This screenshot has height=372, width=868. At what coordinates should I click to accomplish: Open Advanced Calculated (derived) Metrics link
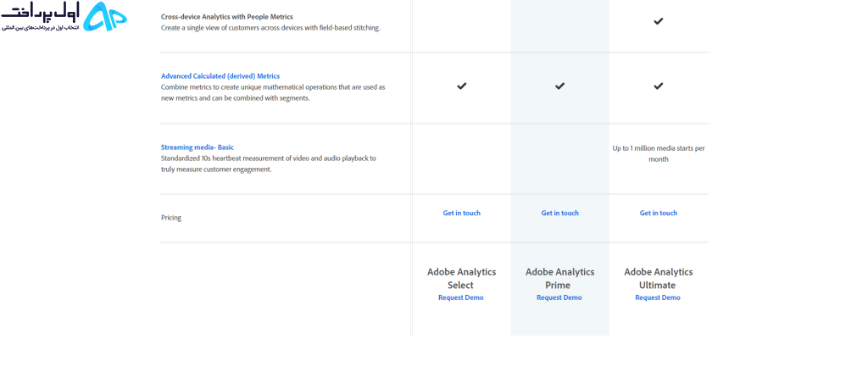[x=220, y=76]
